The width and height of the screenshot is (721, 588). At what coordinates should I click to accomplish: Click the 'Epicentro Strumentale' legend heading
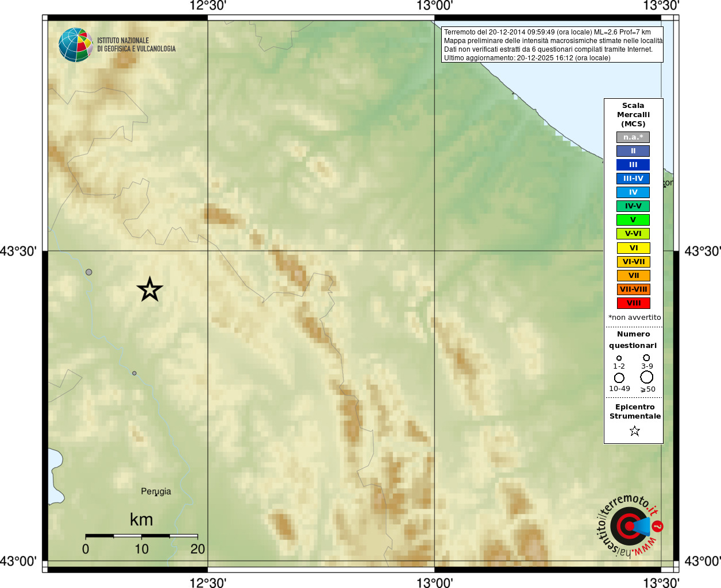tap(635, 412)
